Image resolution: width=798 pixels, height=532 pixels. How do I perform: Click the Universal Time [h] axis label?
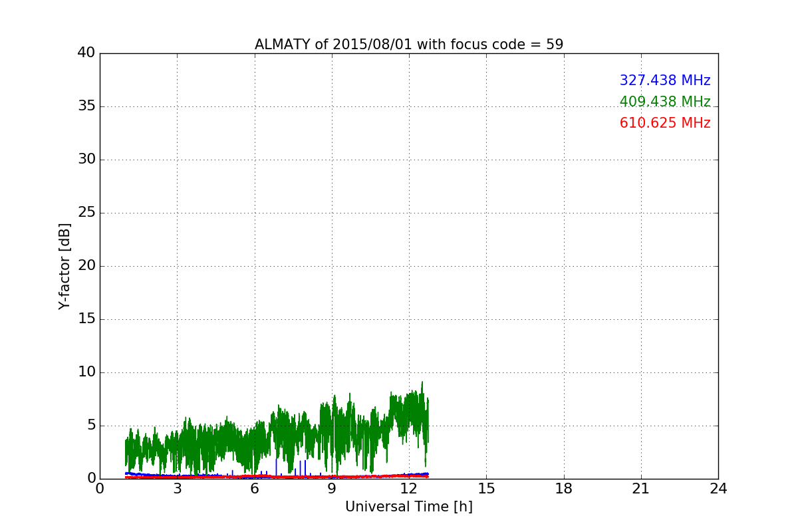coord(408,507)
